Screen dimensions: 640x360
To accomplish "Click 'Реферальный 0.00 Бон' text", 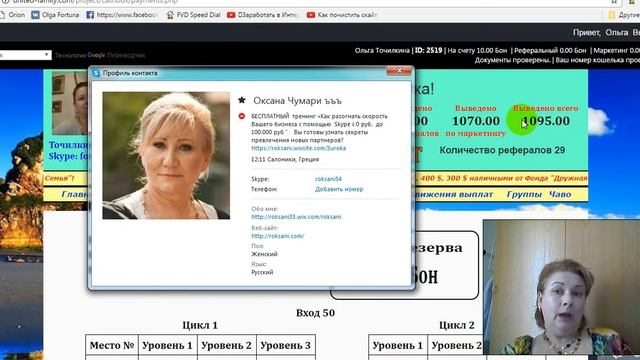I will pyautogui.click(x=550, y=51).
